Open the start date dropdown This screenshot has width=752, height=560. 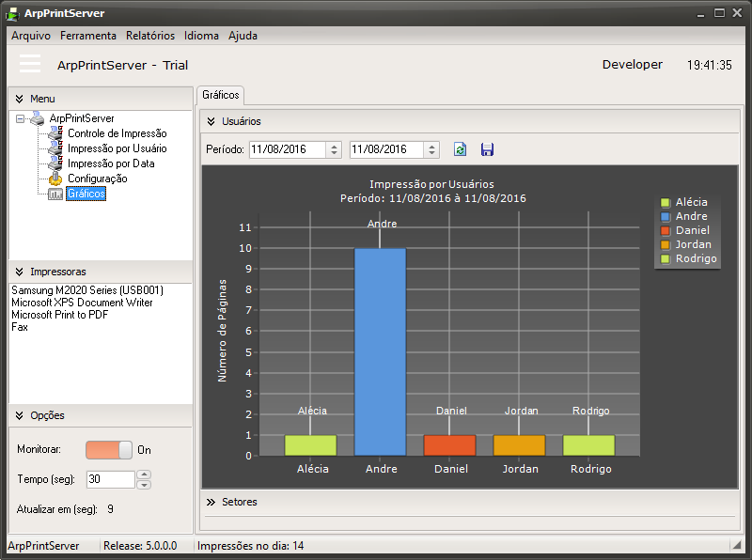(x=334, y=149)
